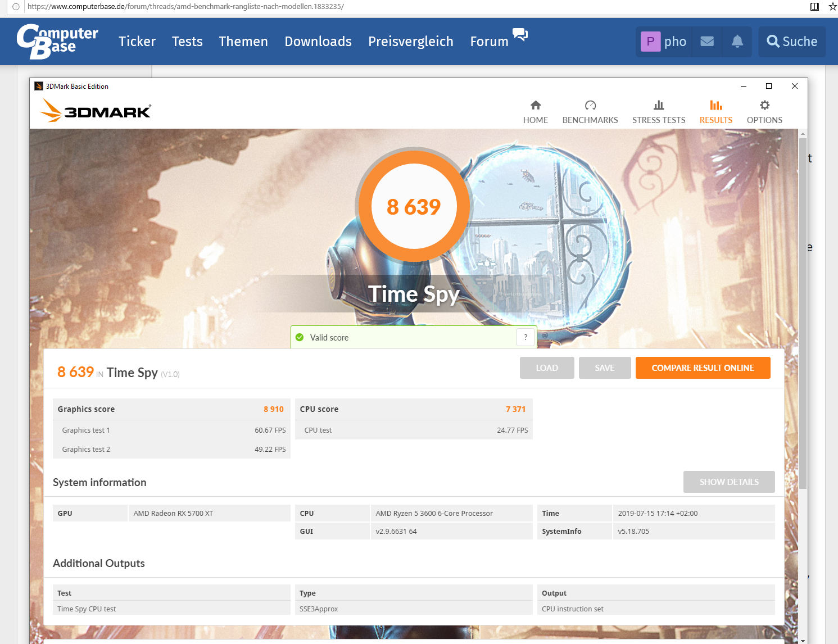Screen dimensions: 838x644
Task: Open the messages envelope icon
Action: (x=707, y=42)
